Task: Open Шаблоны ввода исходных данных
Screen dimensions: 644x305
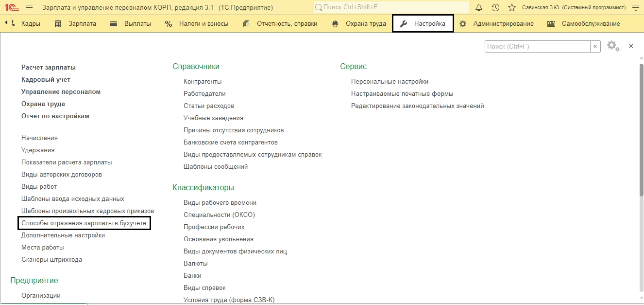Action: 73,198
